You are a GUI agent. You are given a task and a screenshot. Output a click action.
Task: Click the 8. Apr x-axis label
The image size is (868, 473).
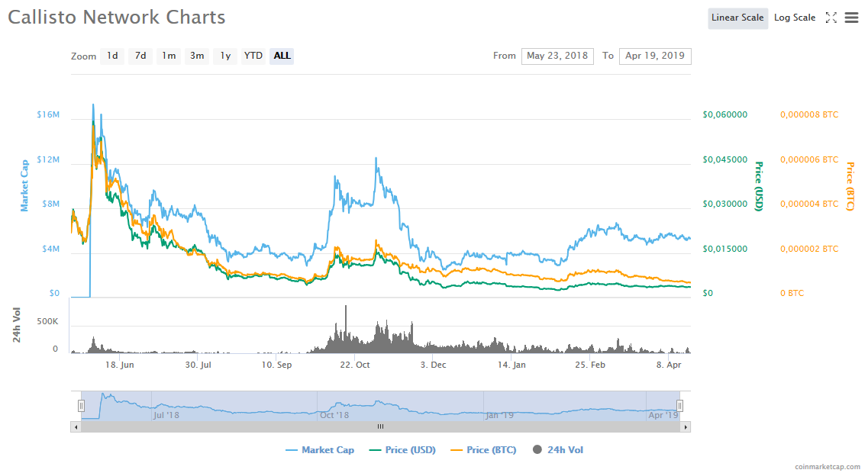click(669, 365)
